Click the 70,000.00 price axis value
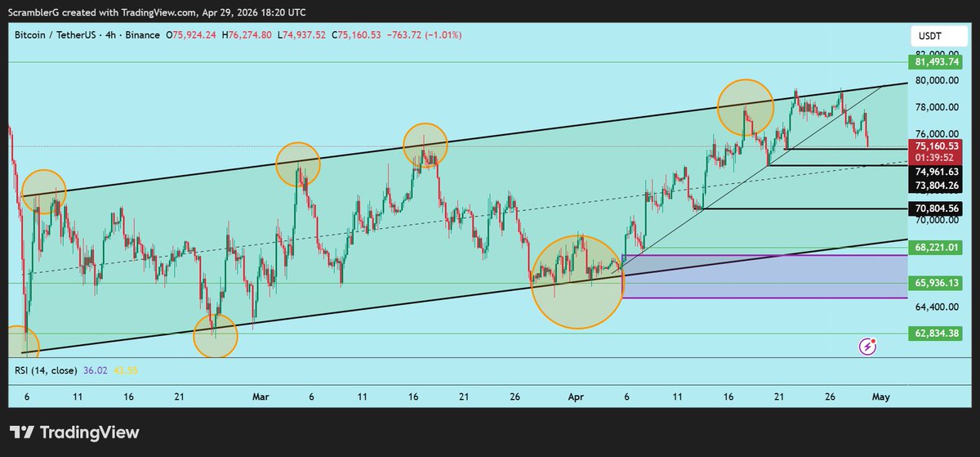Viewport: 980px width, 457px height. point(936,220)
